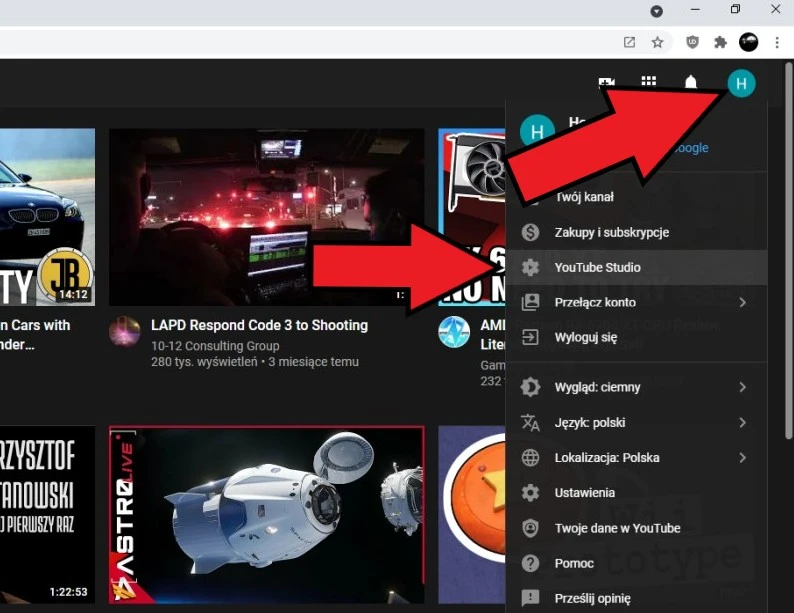This screenshot has width=794, height=613.
Task: Open the Chrome three-dot menu
Action: tap(777, 43)
